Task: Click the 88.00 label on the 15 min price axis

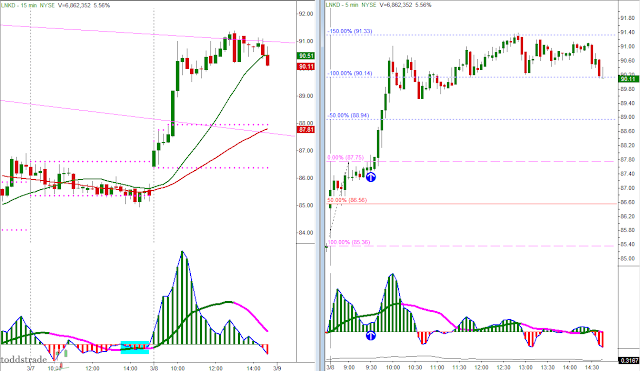Action: (306, 123)
